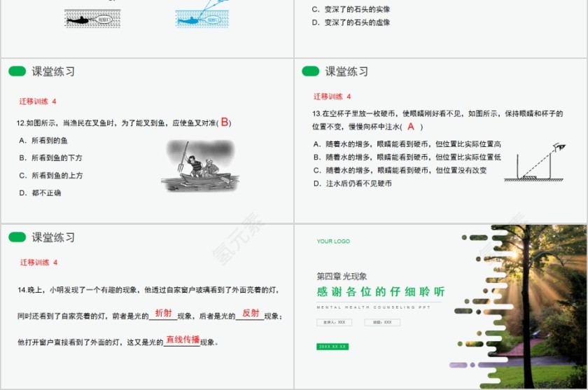This screenshot has height=390, width=588.
Task: Click the coin at the cup bottom diagram
Action: pyautogui.click(x=528, y=177)
